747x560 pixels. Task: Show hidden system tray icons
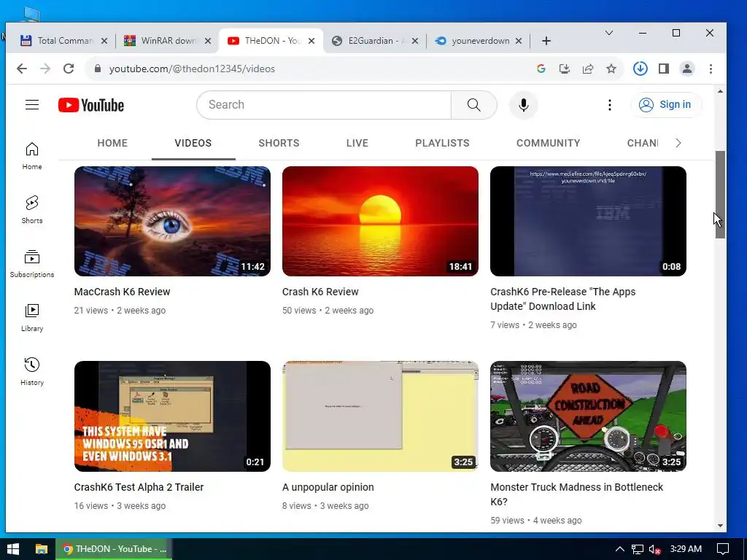pyautogui.click(x=619, y=549)
